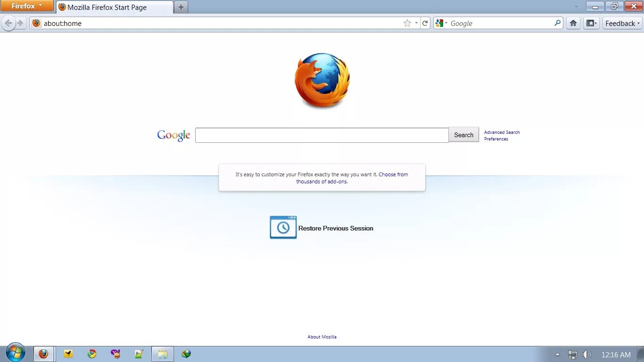The width and height of the screenshot is (644, 362).
Task: Launch Google Chrome from the taskbar
Action: (x=92, y=354)
